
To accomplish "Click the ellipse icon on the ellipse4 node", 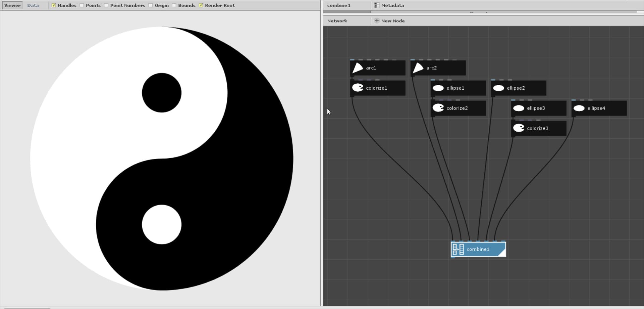I will [579, 108].
